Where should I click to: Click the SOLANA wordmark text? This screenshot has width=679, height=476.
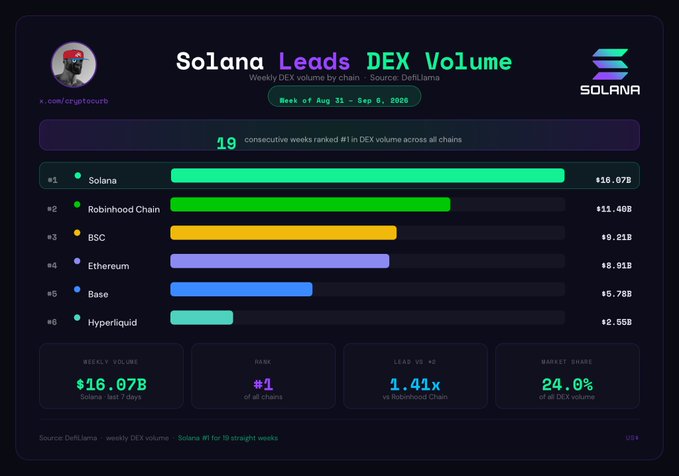point(610,90)
